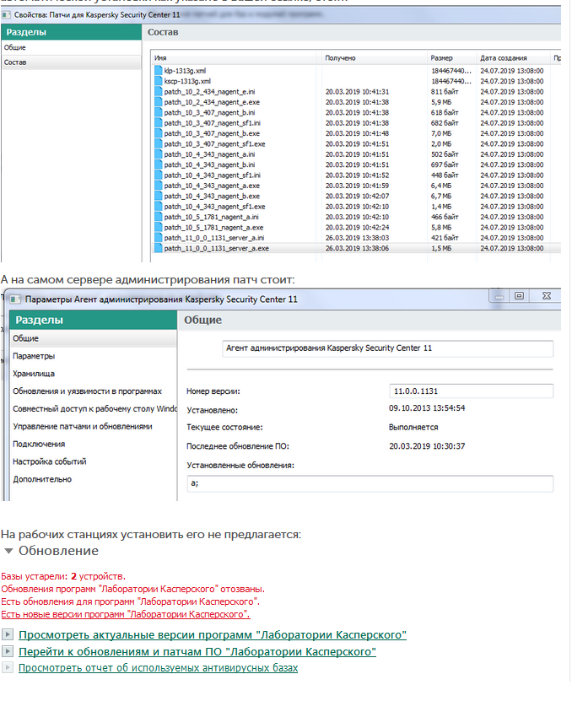Viewport: 572px width, 728px height.
Task: Click the arrow icon beside 'Просмотреть актуальные версии программ'
Action: pos(8,634)
